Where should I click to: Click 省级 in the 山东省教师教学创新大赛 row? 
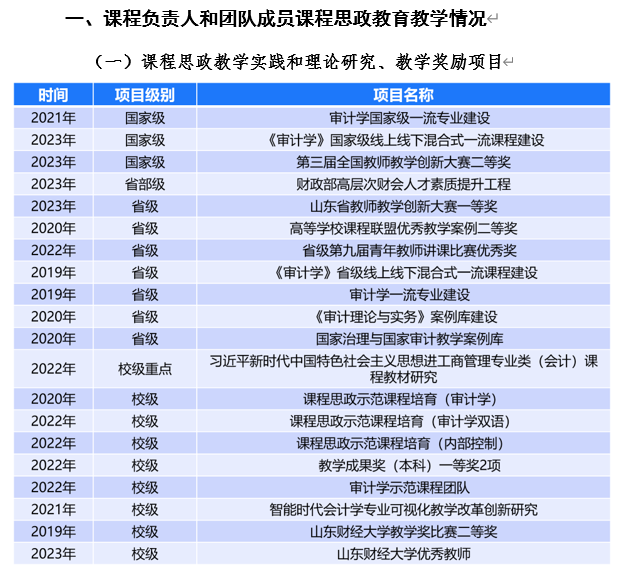click(144, 206)
